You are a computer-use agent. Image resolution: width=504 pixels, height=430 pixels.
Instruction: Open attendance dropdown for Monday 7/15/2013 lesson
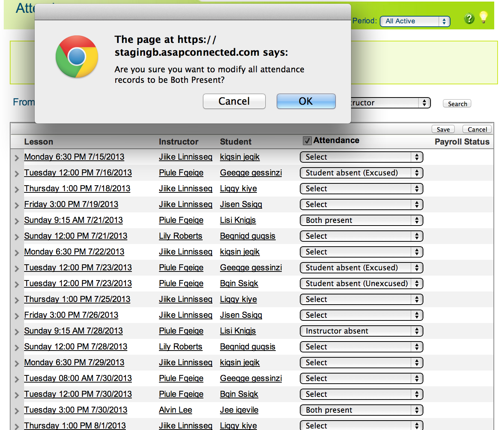pyautogui.click(x=362, y=157)
